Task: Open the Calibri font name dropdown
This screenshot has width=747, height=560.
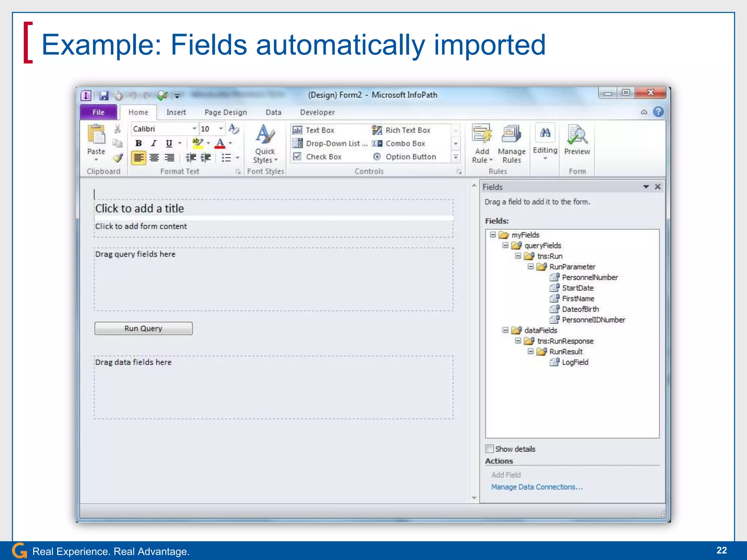Action: coord(194,129)
